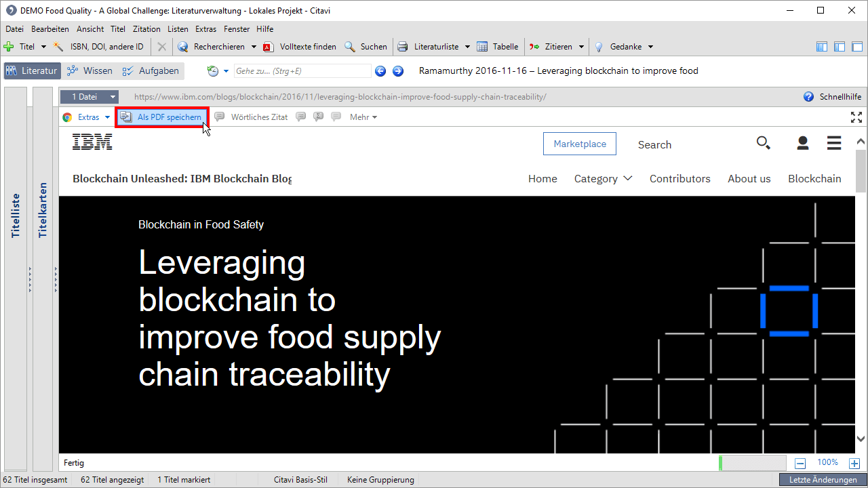Open the Tabelle view icon

click(x=482, y=47)
